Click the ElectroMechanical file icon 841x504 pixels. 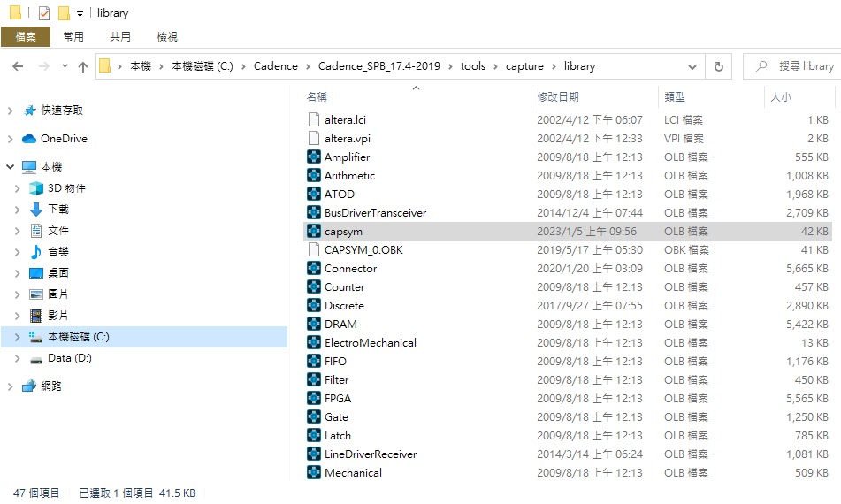(x=314, y=342)
